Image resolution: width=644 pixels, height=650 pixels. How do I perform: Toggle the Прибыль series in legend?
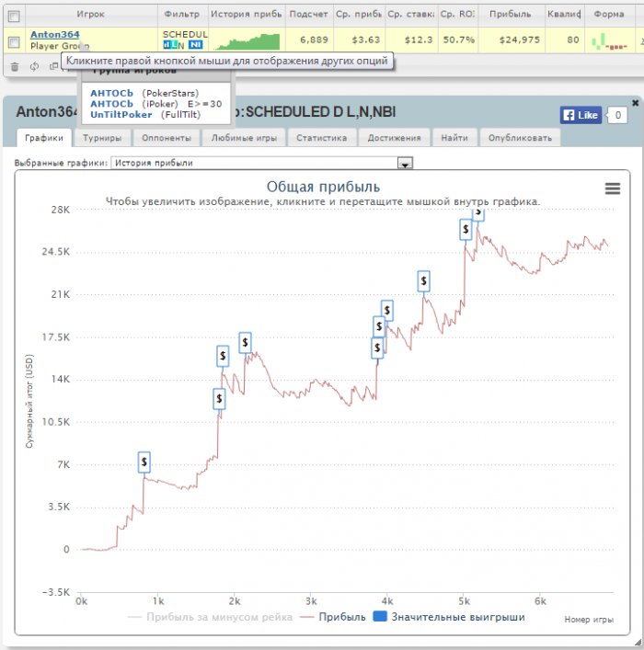(x=333, y=617)
